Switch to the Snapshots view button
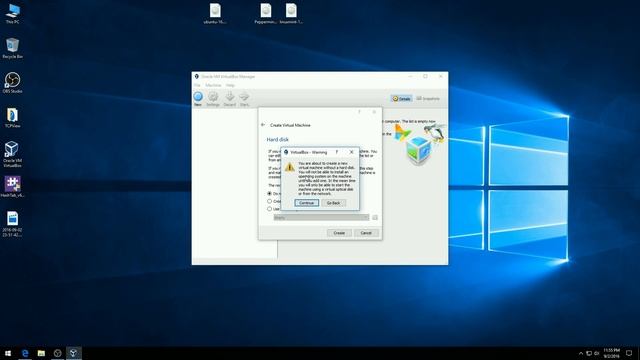 (428, 99)
